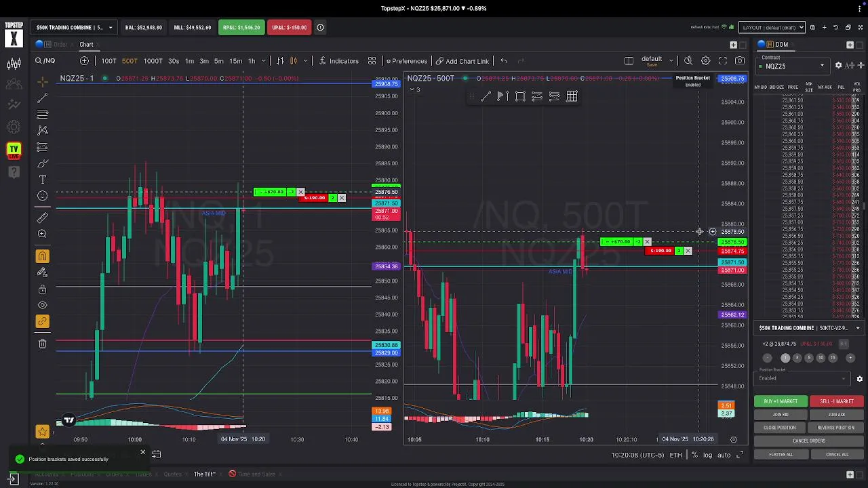This screenshot has height=488, width=868.
Task: Expand the chart type chevron
Action: click(x=306, y=61)
